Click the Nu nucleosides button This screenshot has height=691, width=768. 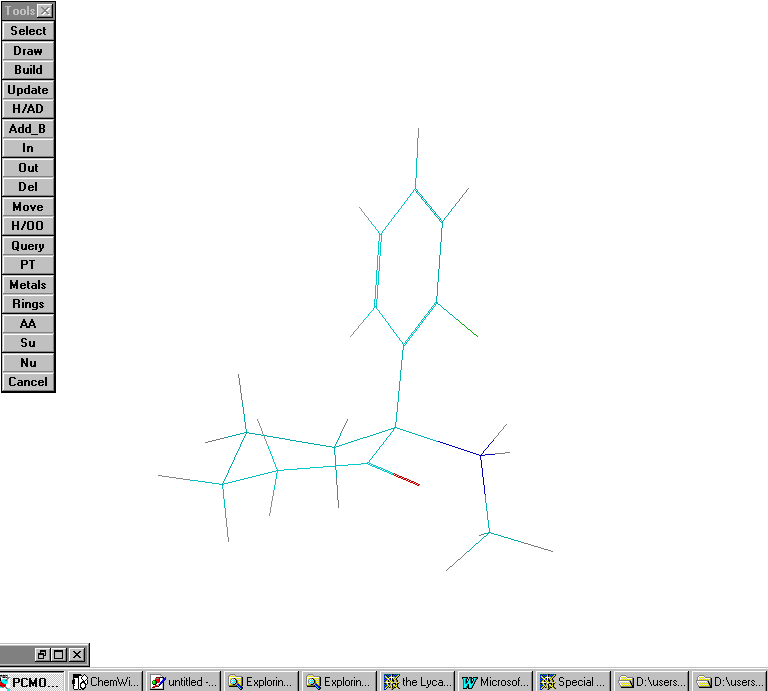click(28, 363)
